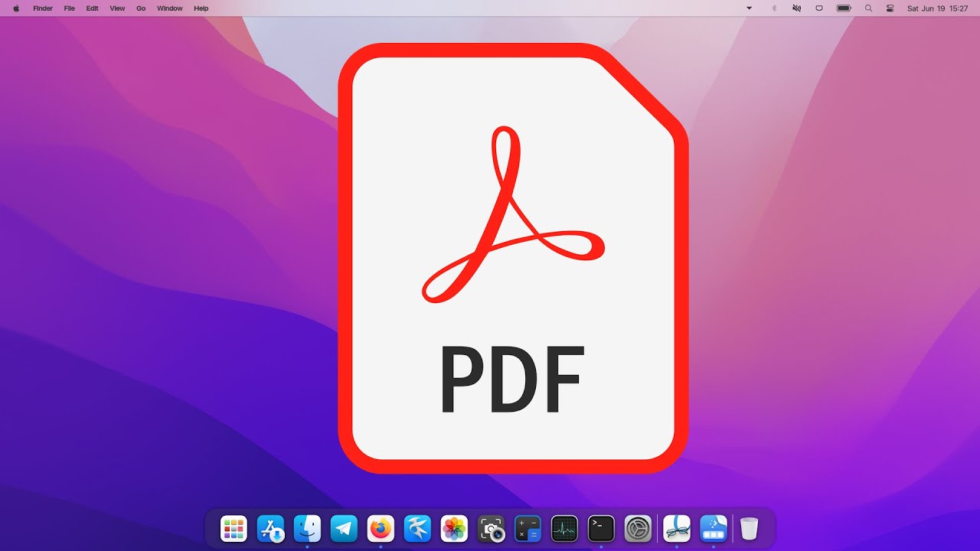Viewport: 980px width, 551px height.
Task: Open the File menu
Action: [70, 8]
